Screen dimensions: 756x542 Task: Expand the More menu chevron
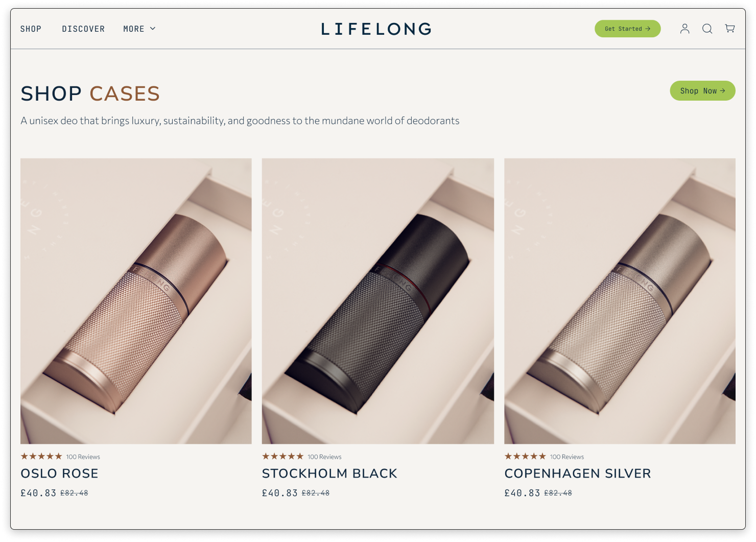click(153, 29)
